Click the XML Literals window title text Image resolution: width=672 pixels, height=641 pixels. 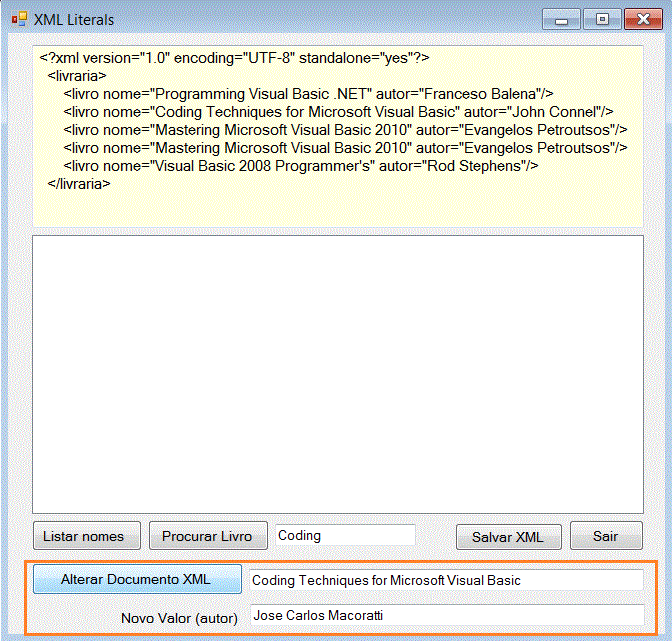tap(74, 20)
